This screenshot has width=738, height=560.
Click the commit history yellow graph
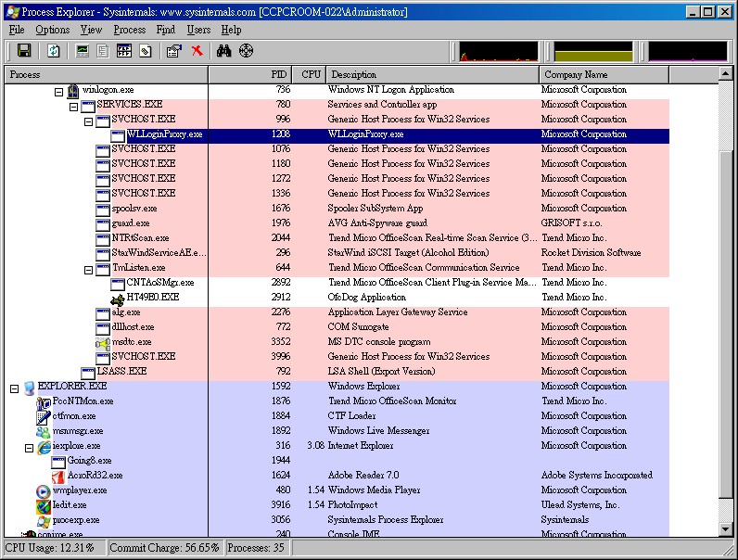pos(593,51)
